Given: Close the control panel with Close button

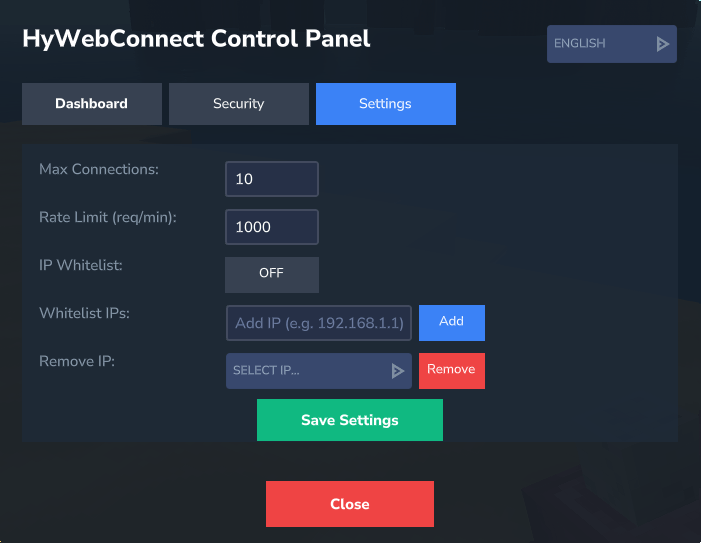Looking at the screenshot, I should point(350,504).
